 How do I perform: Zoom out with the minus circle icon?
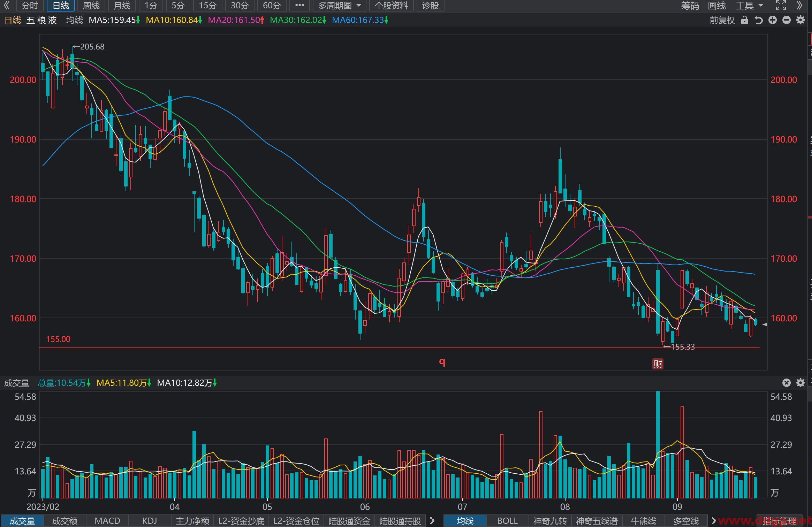click(x=787, y=20)
